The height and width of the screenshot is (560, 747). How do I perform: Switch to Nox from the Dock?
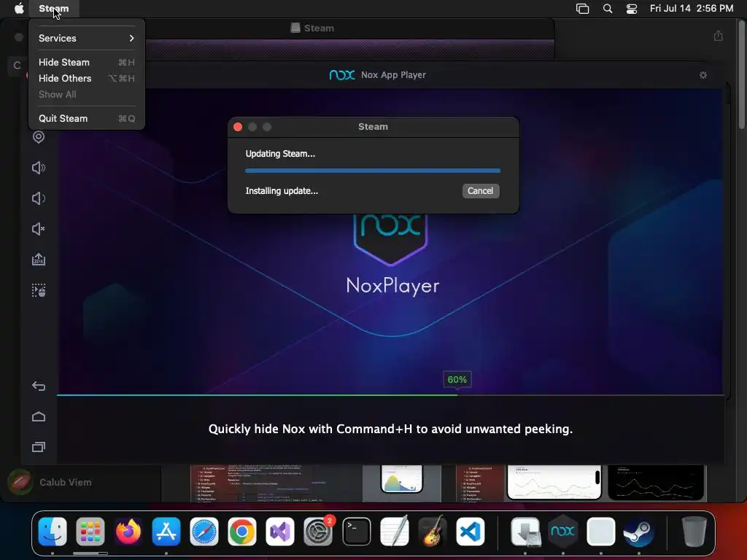pyautogui.click(x=562, y=531)
